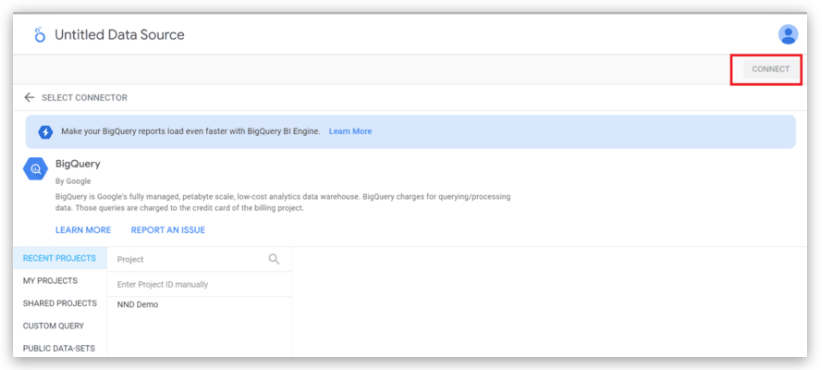Click REPORT AN ISSUE link

click(168, 230)
